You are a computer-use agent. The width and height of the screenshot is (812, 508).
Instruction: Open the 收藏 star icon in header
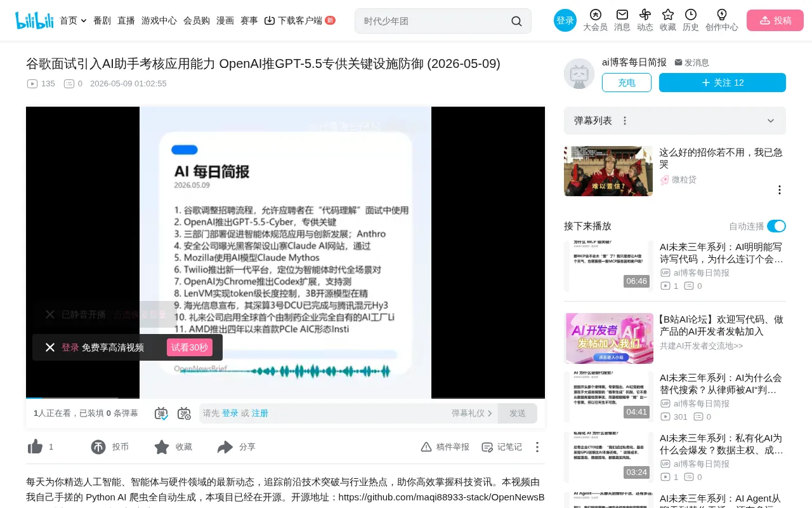(668, 15)
